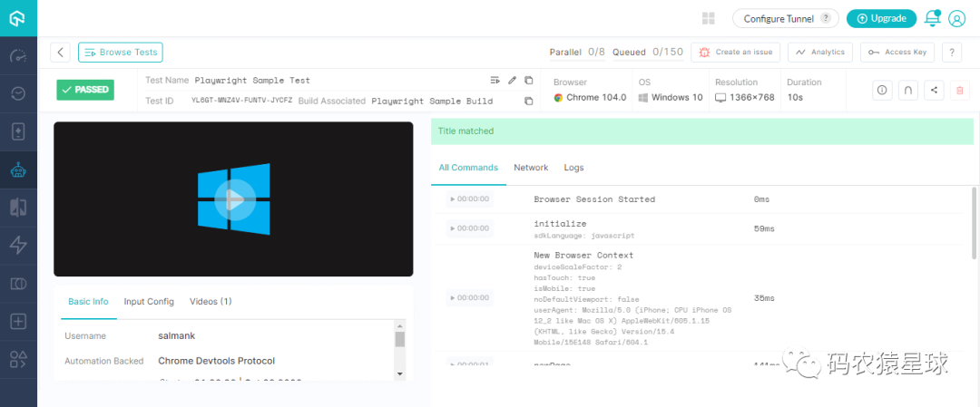
Task: Click the Queued 0/150 counter
Action: point(648,53)
